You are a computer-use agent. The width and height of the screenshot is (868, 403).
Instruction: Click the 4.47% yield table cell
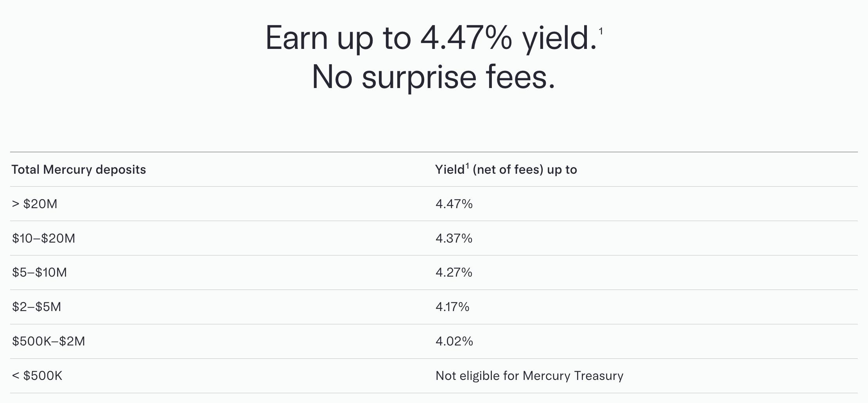(454, 204)
